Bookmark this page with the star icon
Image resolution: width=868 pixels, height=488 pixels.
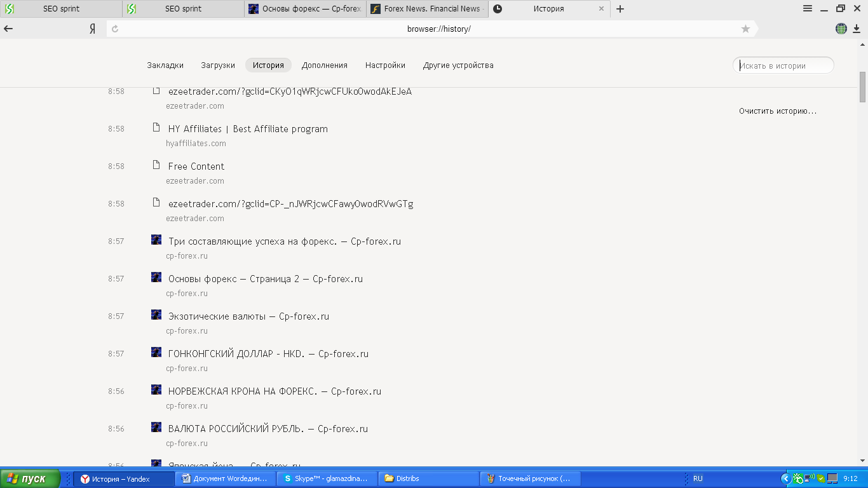745,29
